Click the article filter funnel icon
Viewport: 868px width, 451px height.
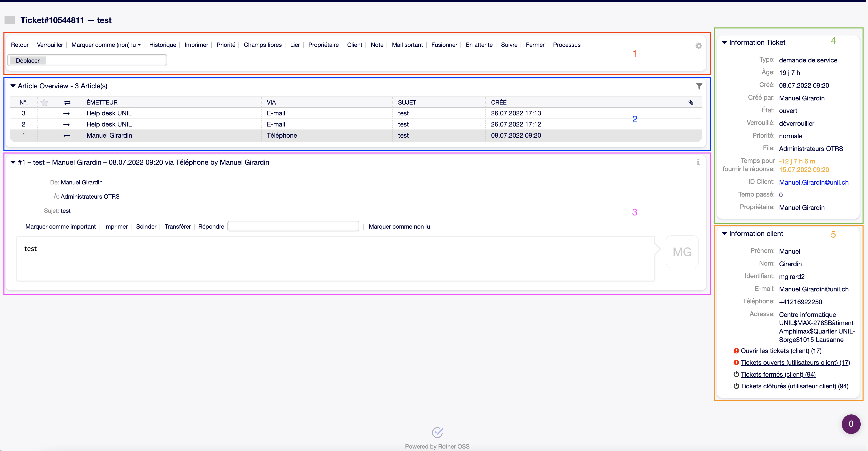pyautogui.click(x=699, y=86)
